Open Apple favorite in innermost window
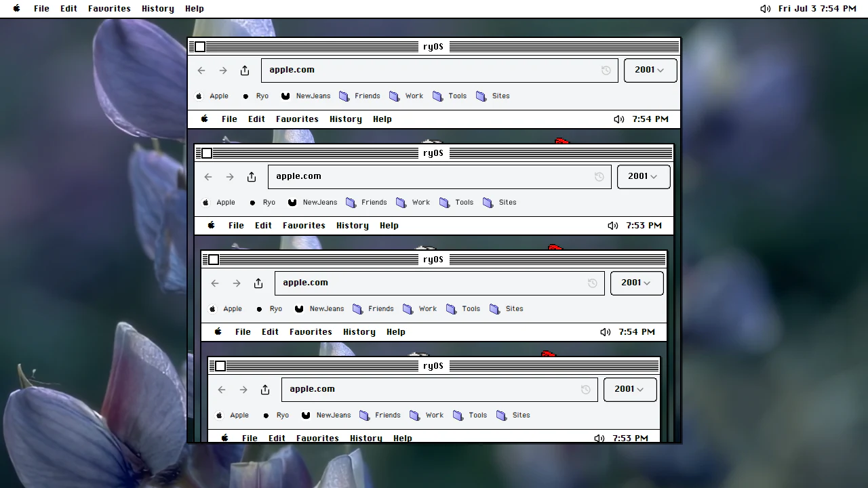Viewport: 868px width, 488px height. pyautogui.click(x=233, y=415)
